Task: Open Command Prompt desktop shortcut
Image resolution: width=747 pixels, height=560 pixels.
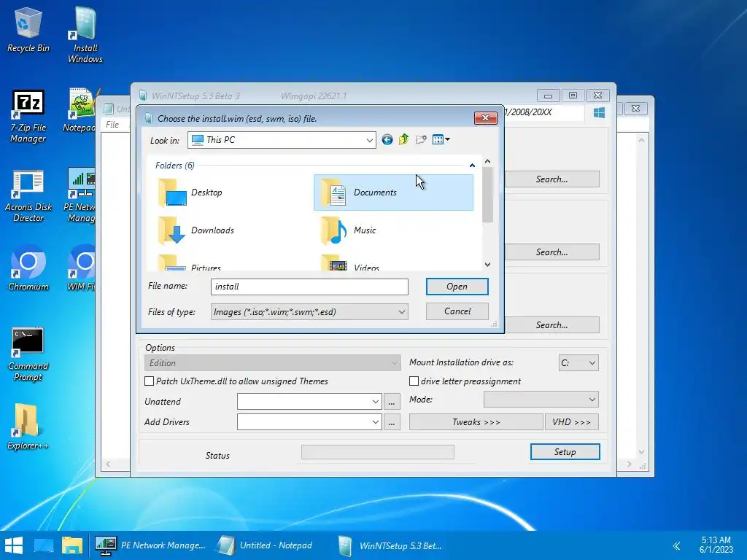Action: 28,355
